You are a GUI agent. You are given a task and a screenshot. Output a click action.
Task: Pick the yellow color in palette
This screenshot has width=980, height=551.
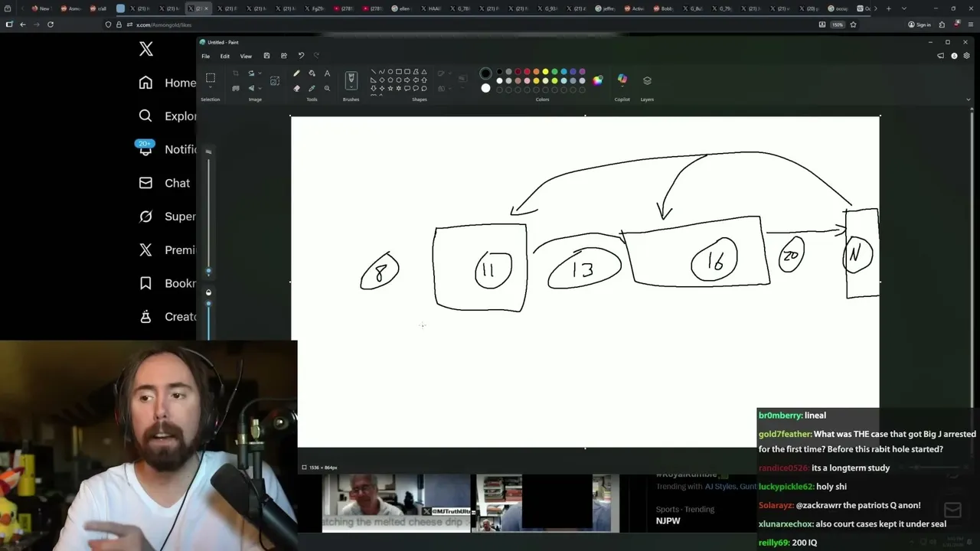pyautogui.click(x=545, y=72)
